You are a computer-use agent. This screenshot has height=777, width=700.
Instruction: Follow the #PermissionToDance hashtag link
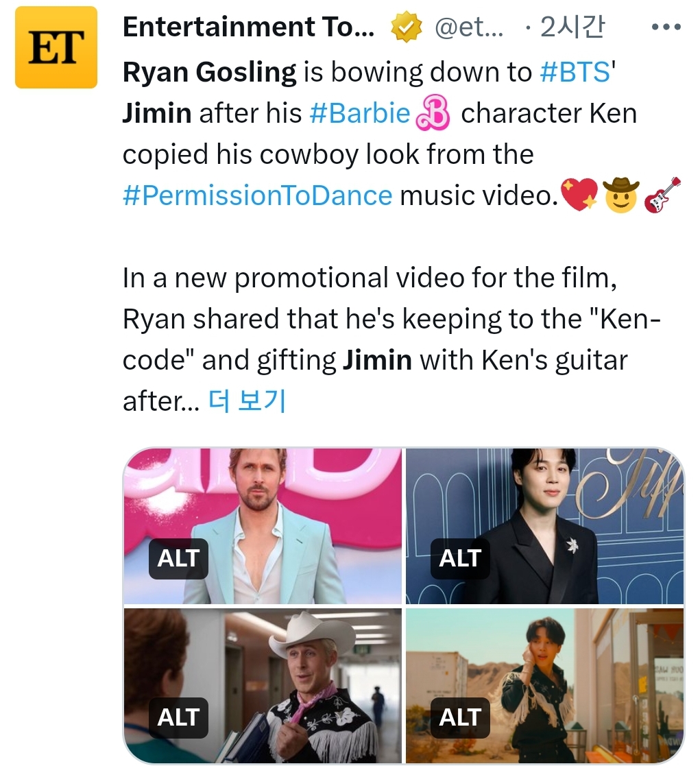[258, 195]
